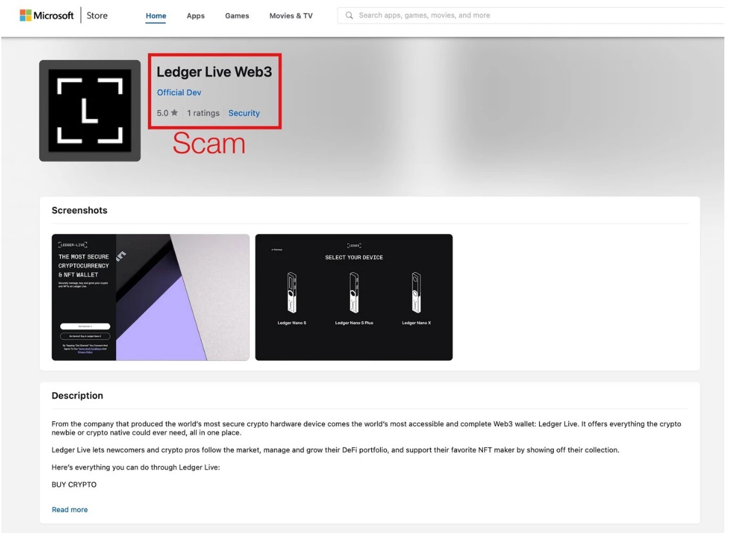Focus the search apps, games, movies field
Viewport: 756px width, 533px height.
point(530,16)
